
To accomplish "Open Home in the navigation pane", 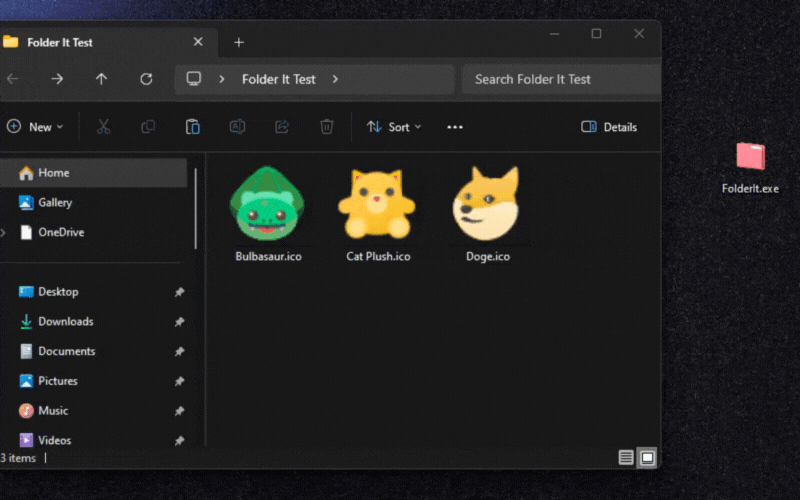I will (x=94, y=173).
